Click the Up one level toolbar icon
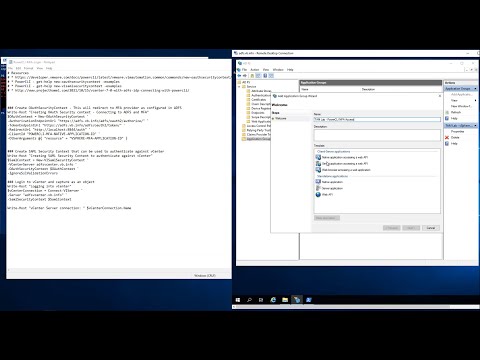This screenshot has height=360, width=480. [x=252, y=76]
